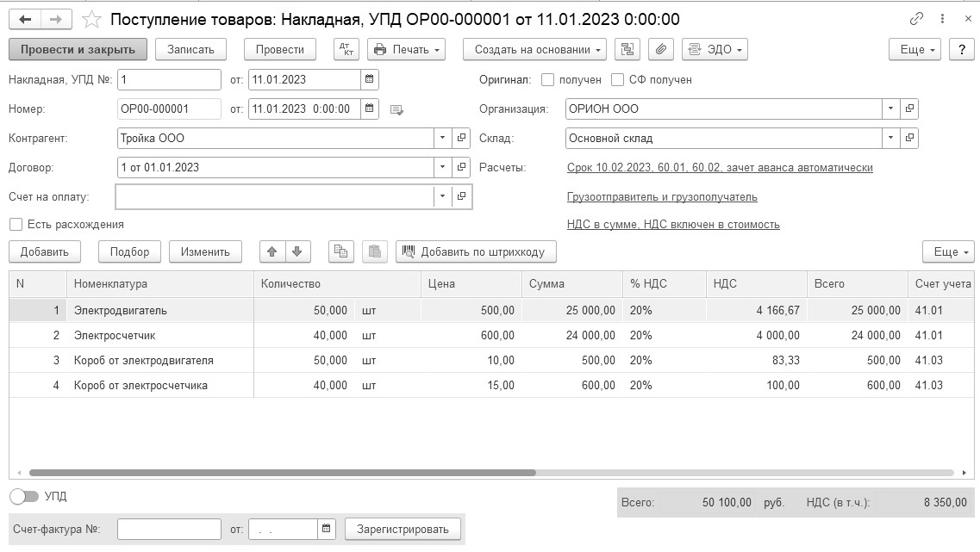
Task: Tick the Оригинал получен checkbox
Action: click(x=547, y=80)
